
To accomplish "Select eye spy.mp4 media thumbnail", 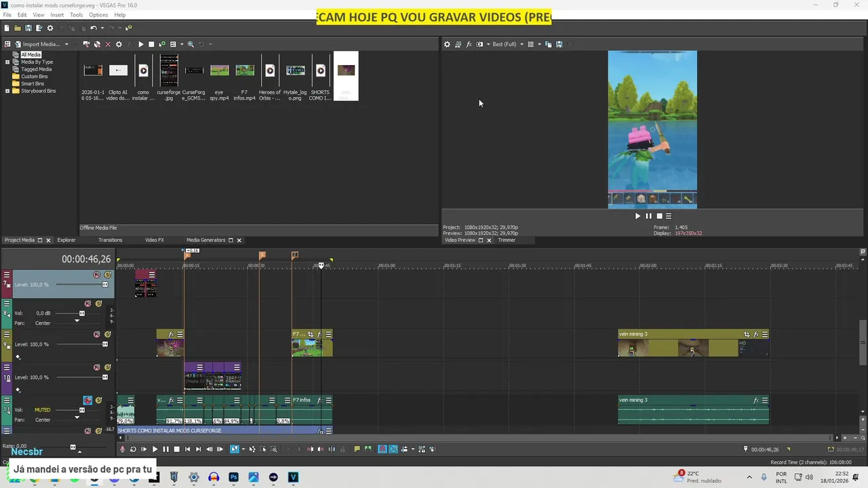I will (219, 70).
